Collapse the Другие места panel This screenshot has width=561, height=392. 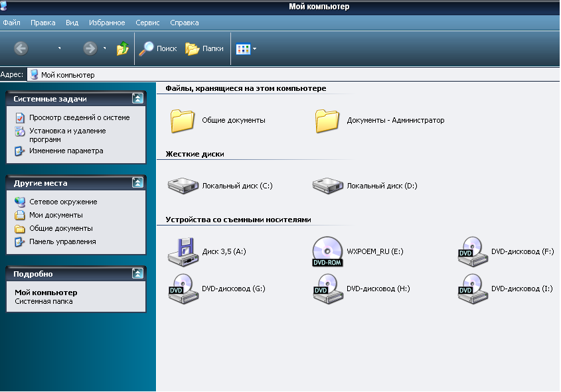137,182
